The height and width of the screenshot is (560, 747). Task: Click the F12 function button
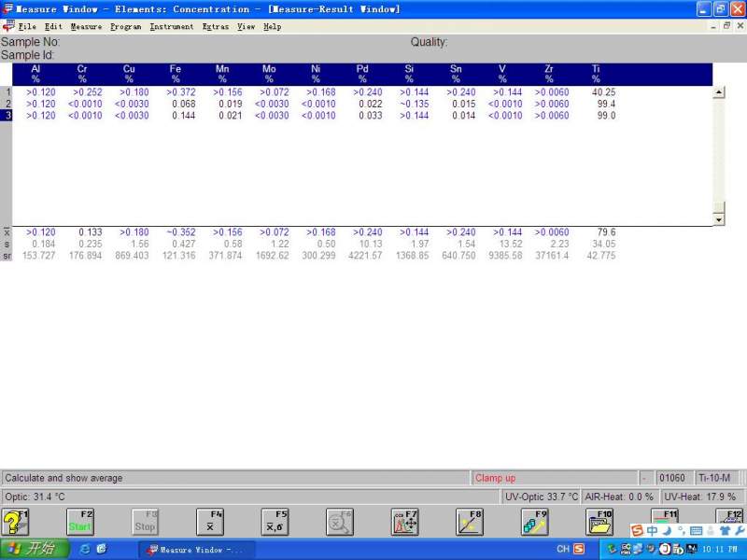coord(729,517)
